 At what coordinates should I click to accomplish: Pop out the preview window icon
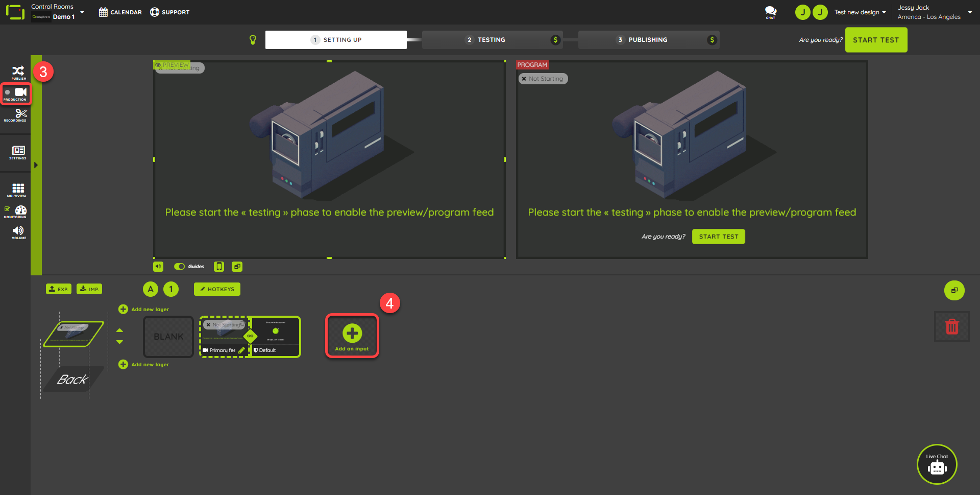(237, 266)
